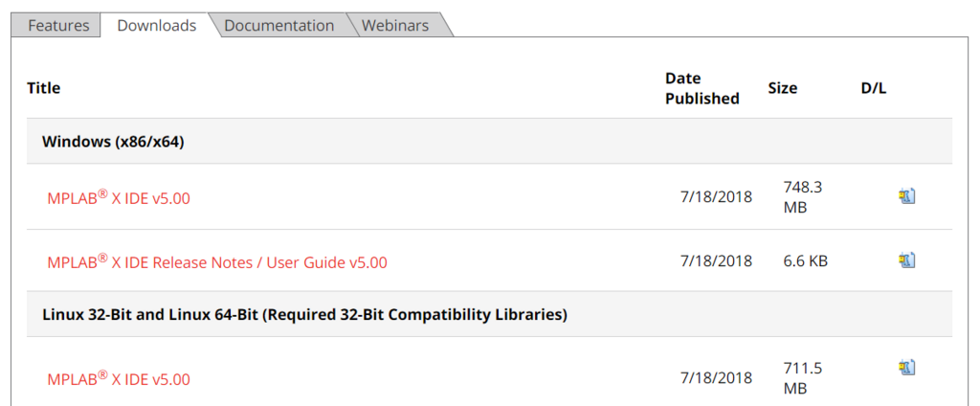The image size is (980, 406).
Task: Click the Date Published column header
Action: click(702, 88)
